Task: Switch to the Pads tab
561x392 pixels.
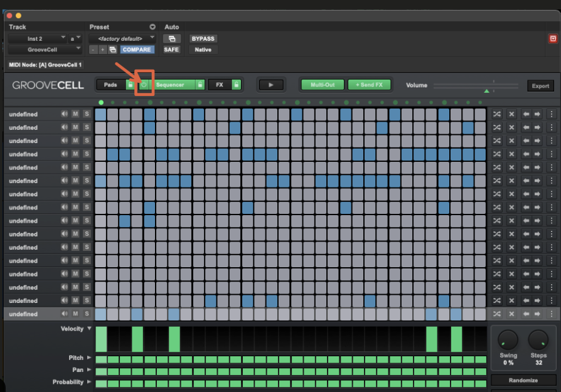Action: [112, 86]
